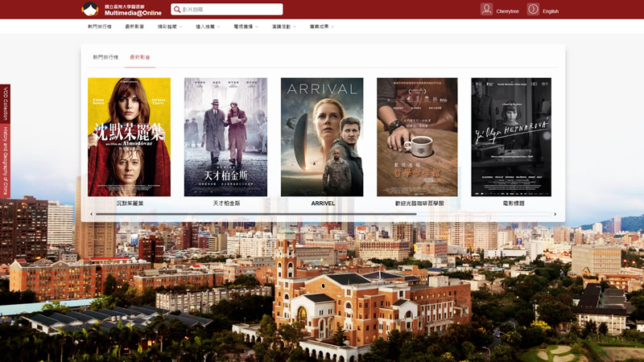Switch language to English
The width and height of the screenshot is (644, 362).
[551, 11]
